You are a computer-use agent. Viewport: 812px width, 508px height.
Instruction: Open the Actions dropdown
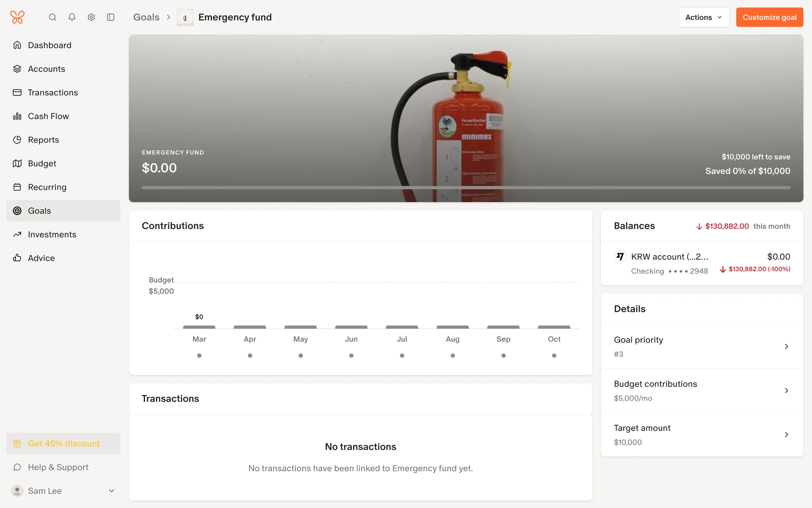pos(703,17)
